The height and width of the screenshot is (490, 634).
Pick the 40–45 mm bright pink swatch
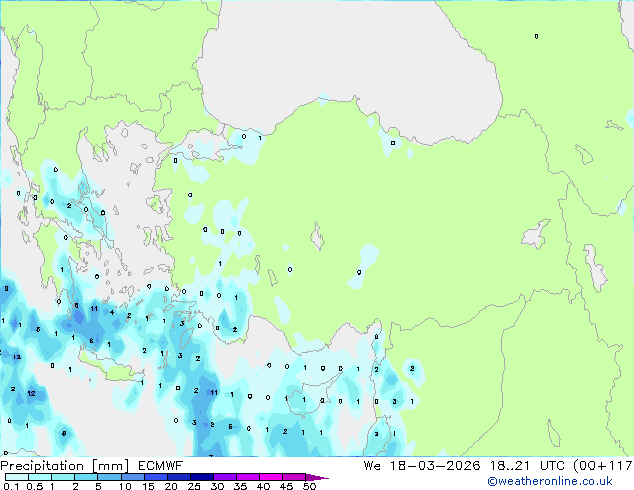pos(271,477)
